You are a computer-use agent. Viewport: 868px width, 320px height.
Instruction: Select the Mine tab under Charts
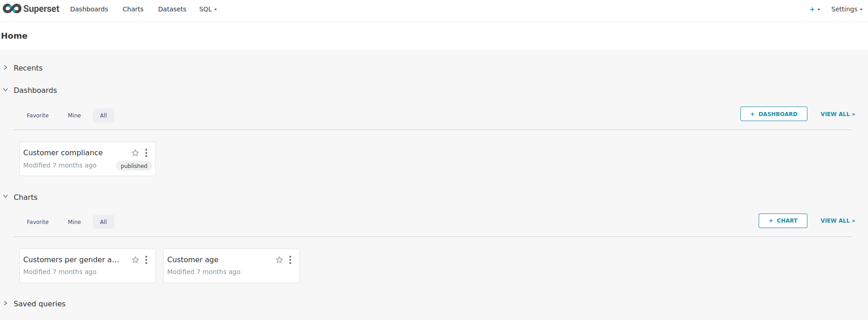[x=74, y=222]
